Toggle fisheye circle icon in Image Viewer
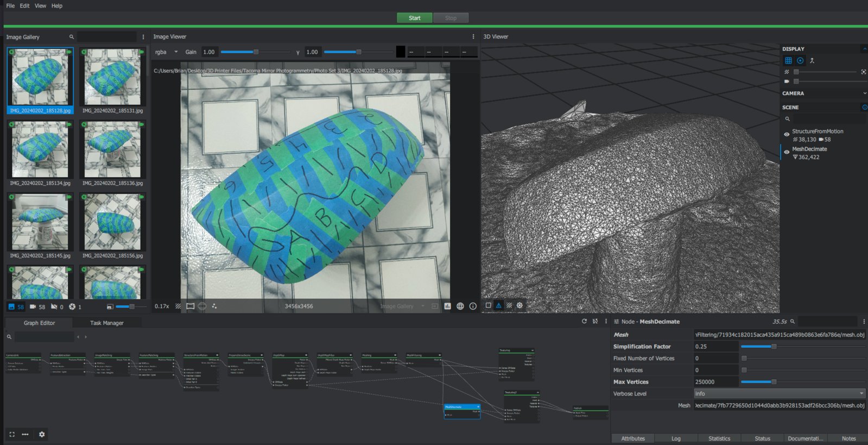This screenshot has height=445, width=868. (x=202, y=306)
